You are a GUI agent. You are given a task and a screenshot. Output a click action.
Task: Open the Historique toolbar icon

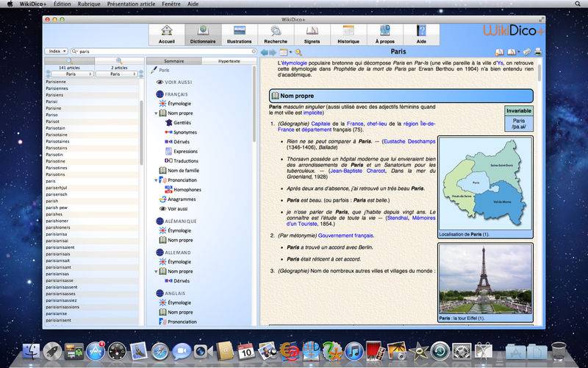tap(348, 35)
